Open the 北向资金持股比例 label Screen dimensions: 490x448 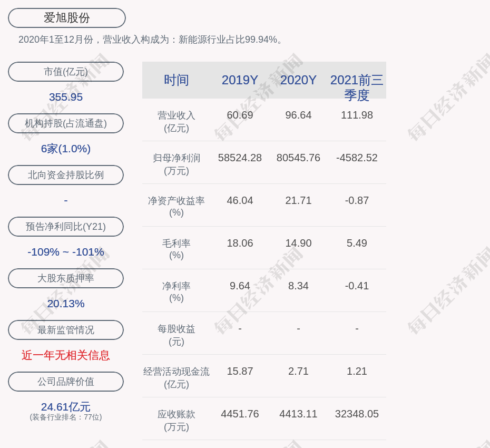click(66, 175)
